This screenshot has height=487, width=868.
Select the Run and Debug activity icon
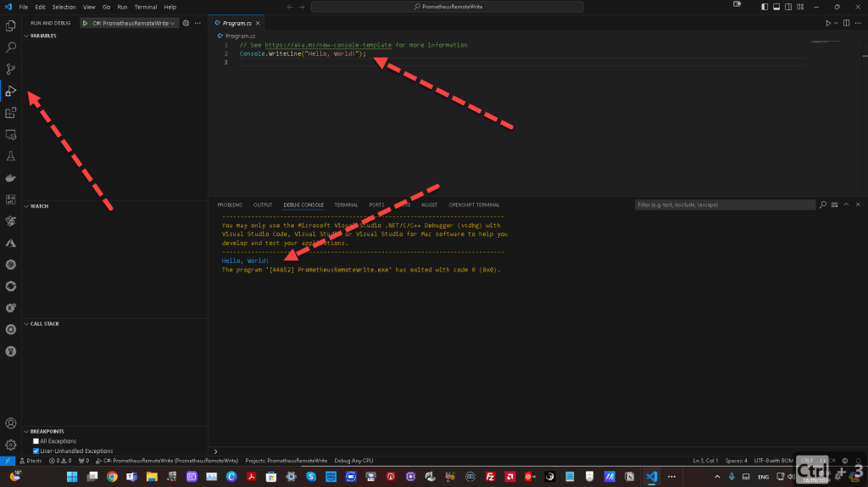point(10,91)
